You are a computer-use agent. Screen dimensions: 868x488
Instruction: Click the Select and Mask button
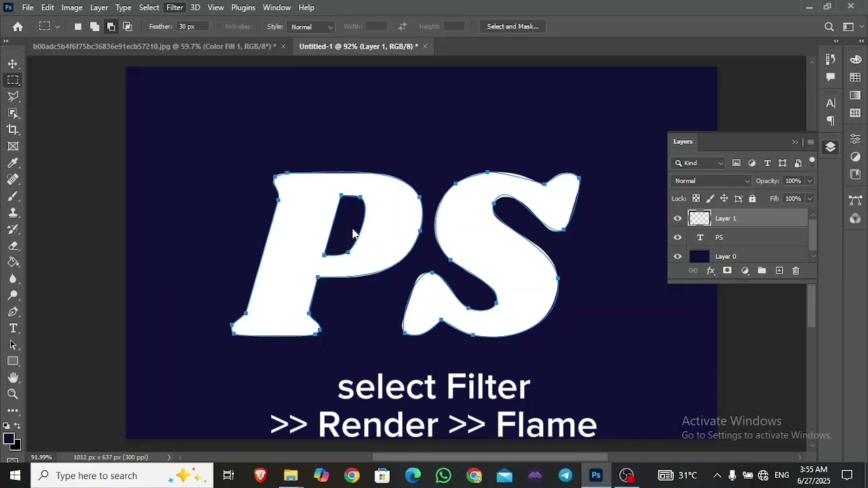click(513, 26)
